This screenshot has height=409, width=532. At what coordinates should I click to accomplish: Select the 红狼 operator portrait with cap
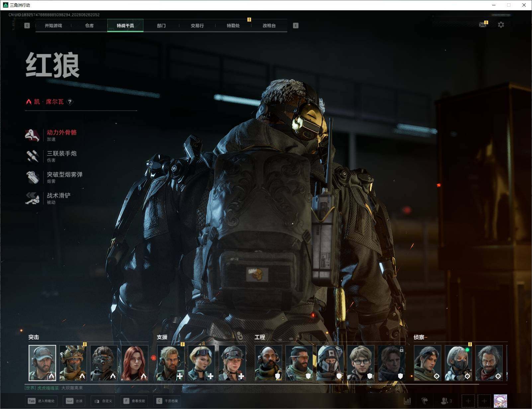tap(42, 363)
